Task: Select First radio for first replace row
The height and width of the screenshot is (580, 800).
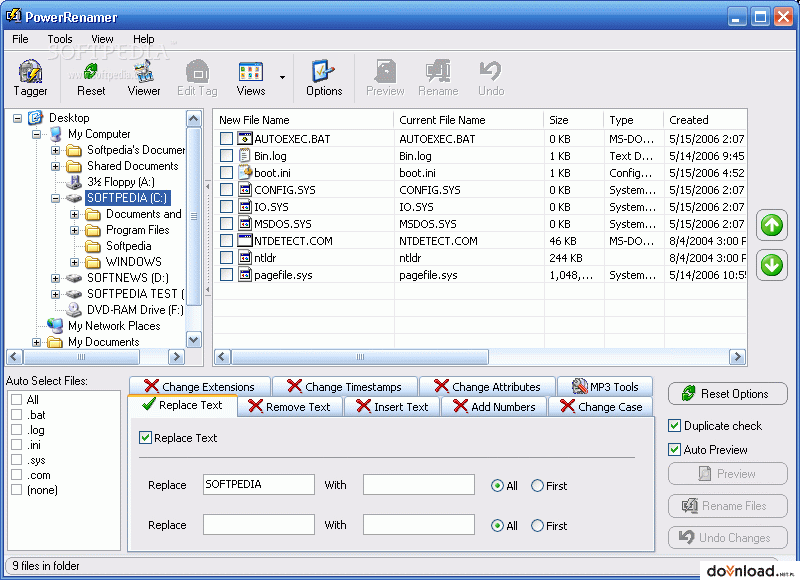Action: [x=537, y=486]
